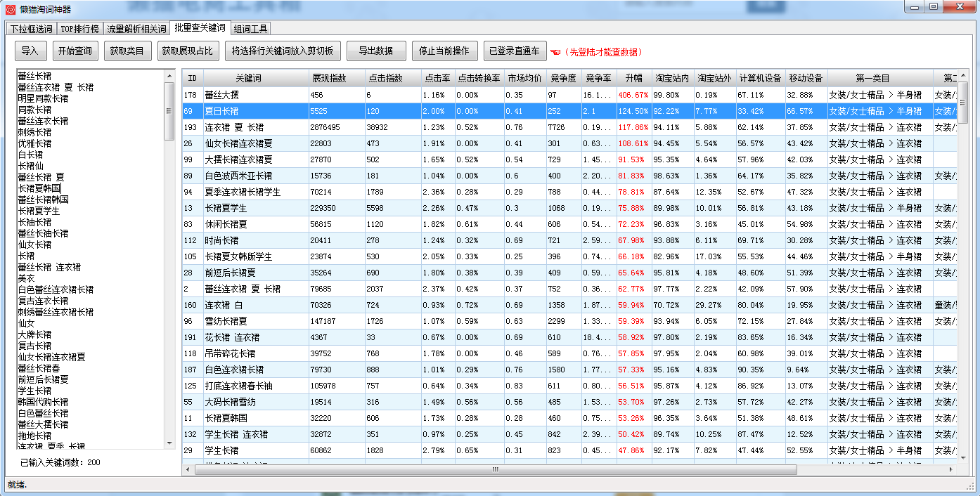Open the 组词工具 tab
Image resolution: width=980 pixels, height=496 pixels.
[x=250, y=29]
